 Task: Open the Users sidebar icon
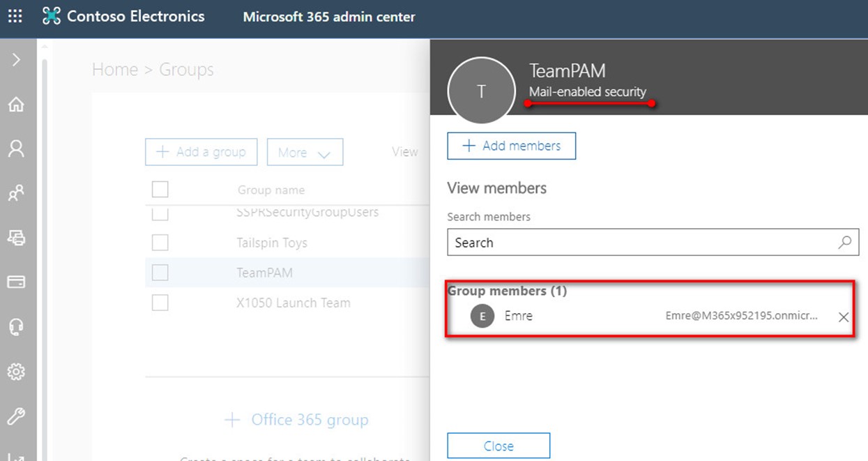[x=16, y=149]
